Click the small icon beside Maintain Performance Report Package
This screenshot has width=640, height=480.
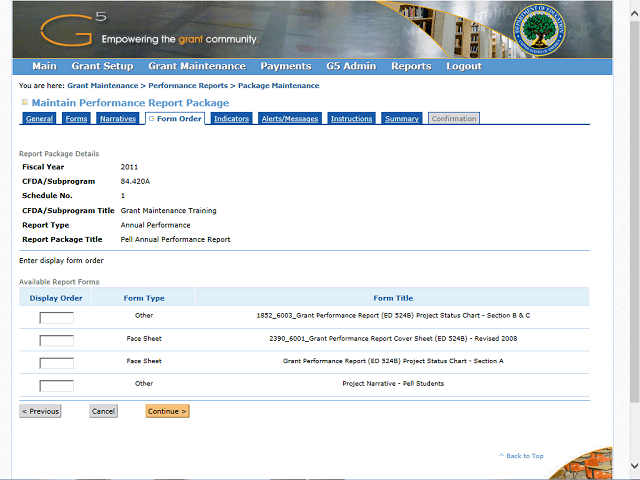tap(25, 103)
